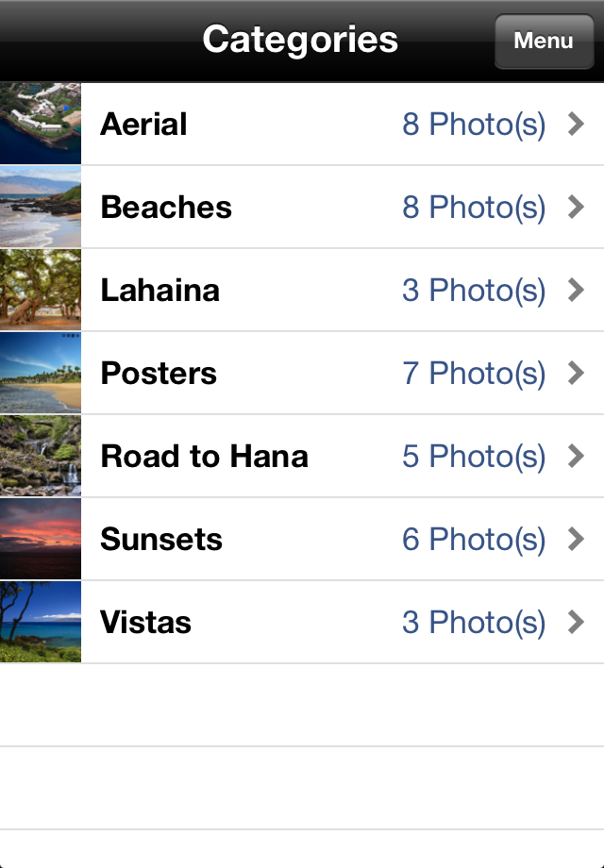
Task: Click the Posters row chevron
Action: point(576,373)
